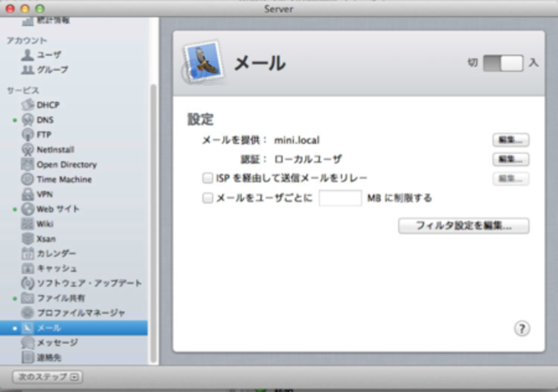Click 編集... next to 認証 ローカルユーザ
Image resolution: width=558 pixels, height=392 pixels.
point(510,159)
